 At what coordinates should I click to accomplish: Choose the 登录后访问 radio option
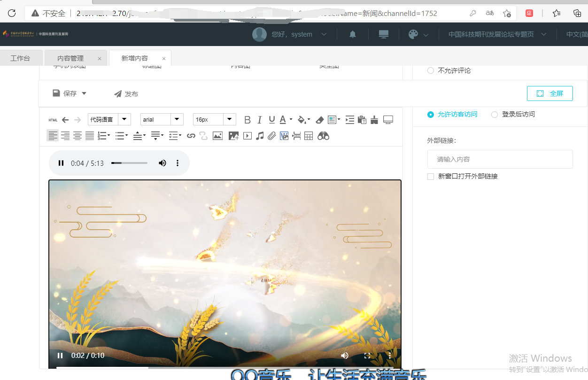point(495,114)
